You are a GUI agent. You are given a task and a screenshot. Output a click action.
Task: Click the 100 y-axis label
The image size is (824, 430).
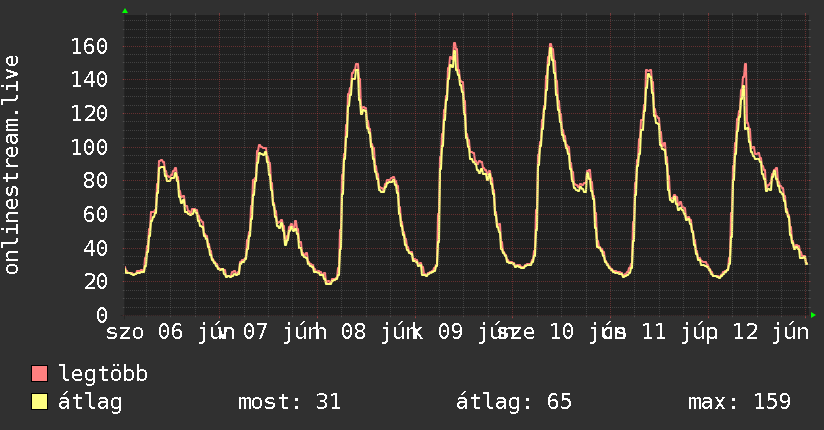(x=89, y=147)
